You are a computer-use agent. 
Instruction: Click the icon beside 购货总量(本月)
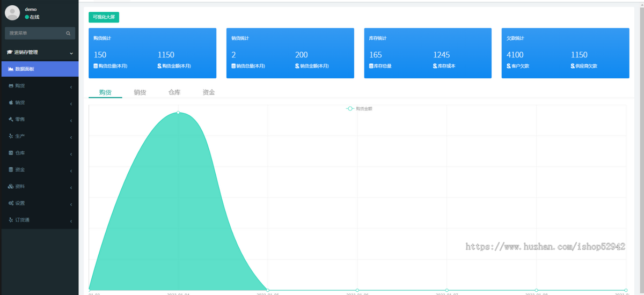(x=96, y=66)
